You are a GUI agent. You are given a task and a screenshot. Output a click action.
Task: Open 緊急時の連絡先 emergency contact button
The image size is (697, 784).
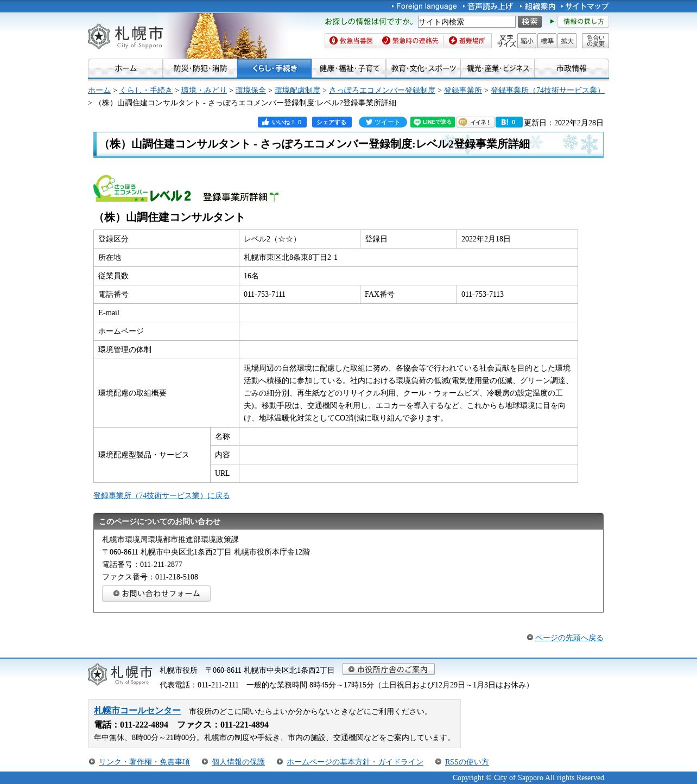[x=410, y=41]
